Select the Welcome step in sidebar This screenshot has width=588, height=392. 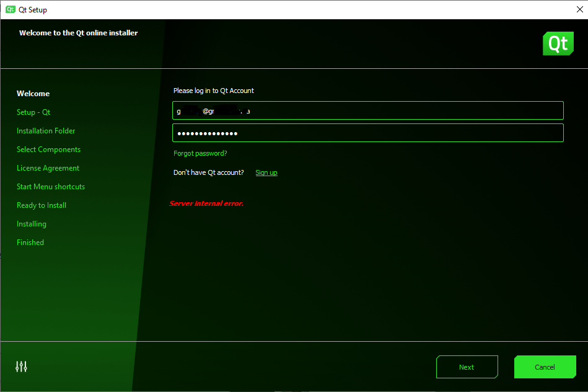(x=33, y=94)
